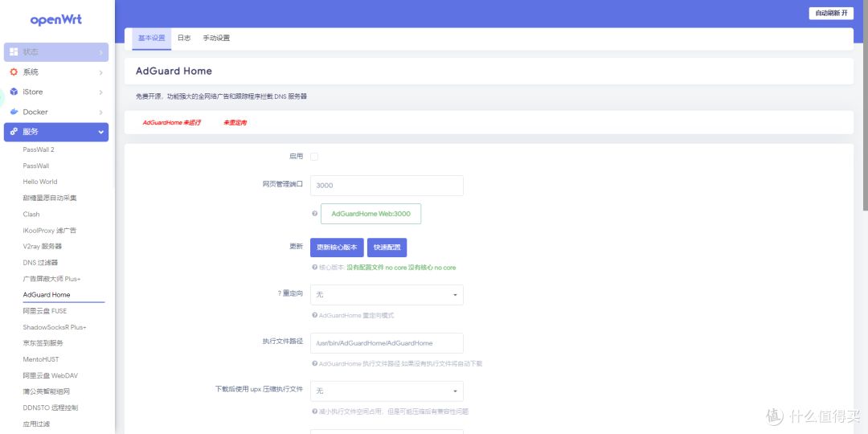868x434 pixels.
Task: Switch to 手动设置 tab
Action: pyautogui.click(x=216, y=39)
